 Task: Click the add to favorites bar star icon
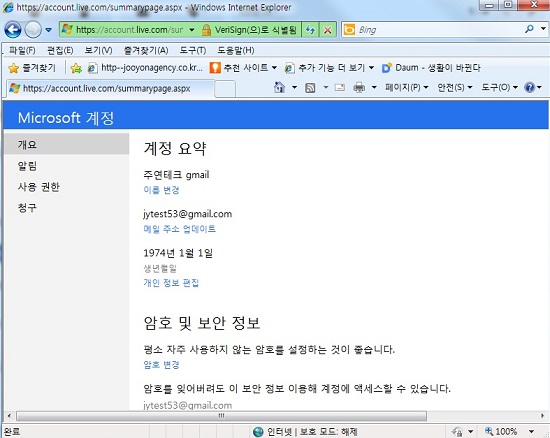tap(76, 68)
